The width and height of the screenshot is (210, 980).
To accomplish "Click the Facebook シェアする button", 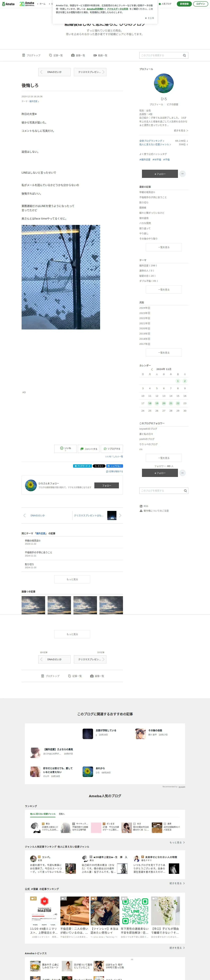I will 115,466.
